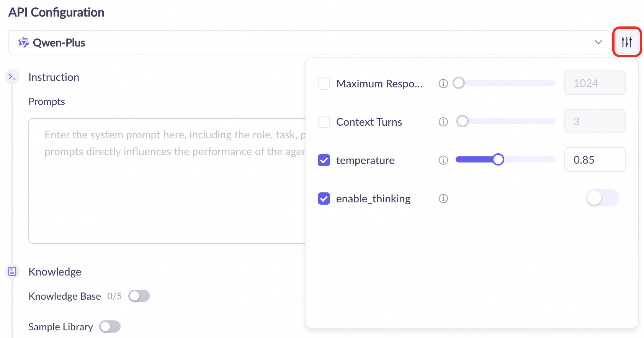Click info icon next to Maximum Response
644x338 pixels.
click(443, 84)
